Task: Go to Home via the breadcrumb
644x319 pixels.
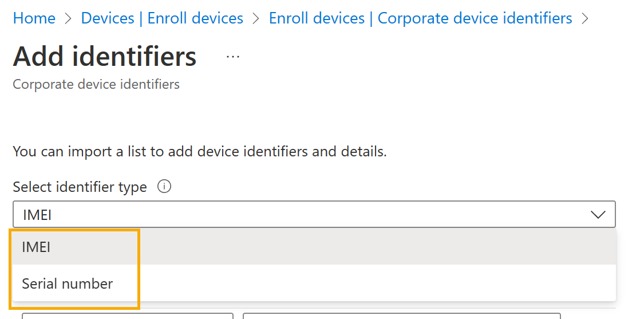Action: 34,18
